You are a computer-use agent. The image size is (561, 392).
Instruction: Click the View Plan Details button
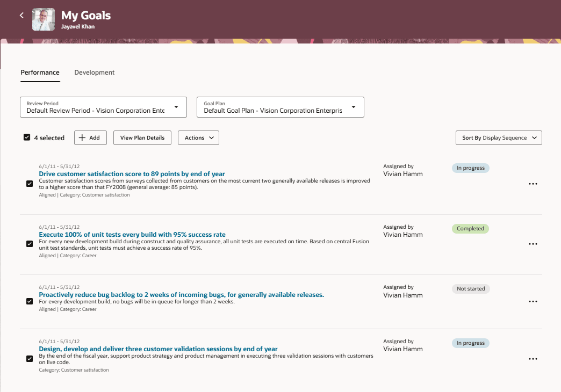(142, 137)
